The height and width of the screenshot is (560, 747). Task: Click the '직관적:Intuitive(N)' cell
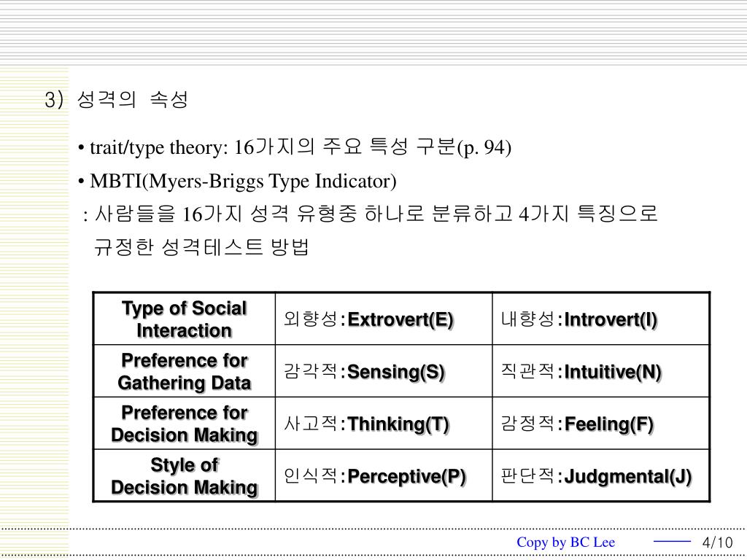[601, 371]
